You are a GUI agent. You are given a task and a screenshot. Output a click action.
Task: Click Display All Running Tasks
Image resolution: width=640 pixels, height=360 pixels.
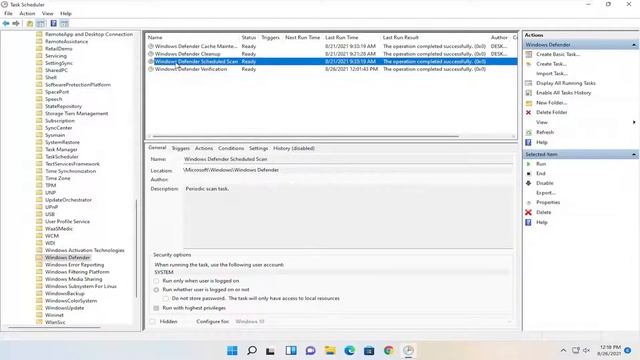[565, 83]
